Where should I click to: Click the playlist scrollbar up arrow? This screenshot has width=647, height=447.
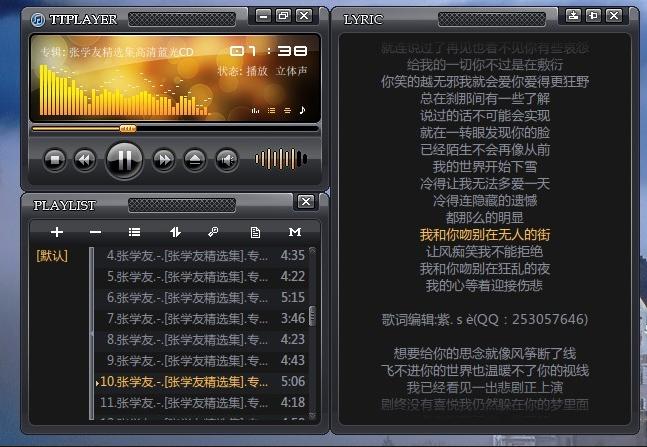tap(312, 250)
